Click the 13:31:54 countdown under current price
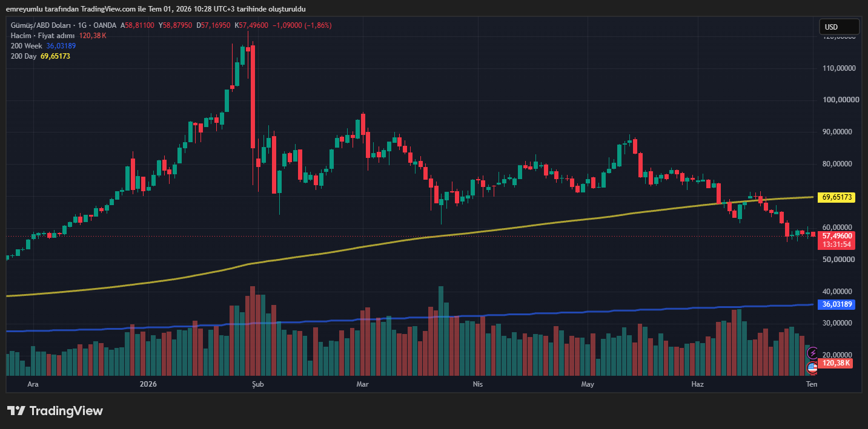 tap(836, 245)
